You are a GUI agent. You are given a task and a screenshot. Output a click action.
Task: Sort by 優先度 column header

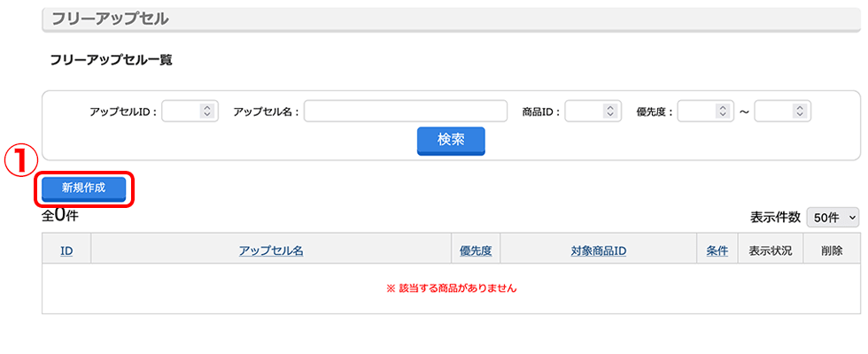[476, 250]
